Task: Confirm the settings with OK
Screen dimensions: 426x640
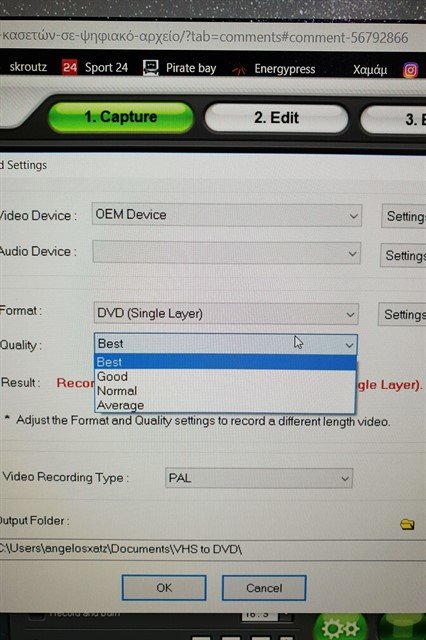Action: click(164, 588)
